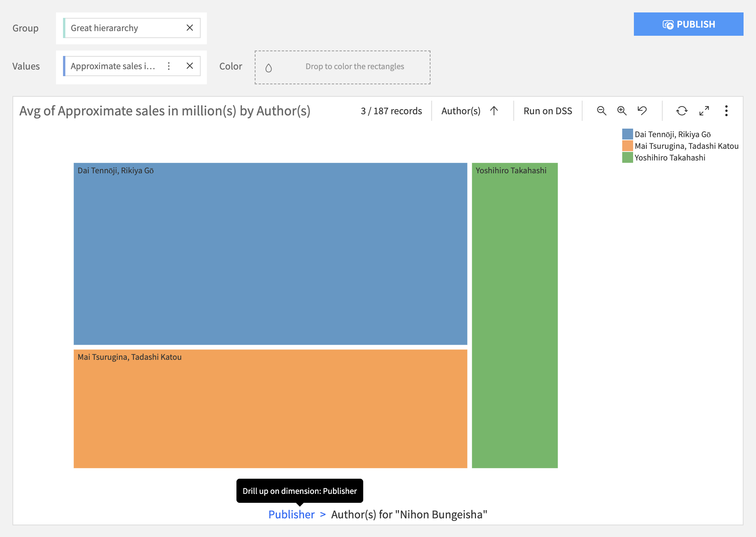
Task: Click the undo reset zoom arrow icon
Action: [x=642, y=111]
